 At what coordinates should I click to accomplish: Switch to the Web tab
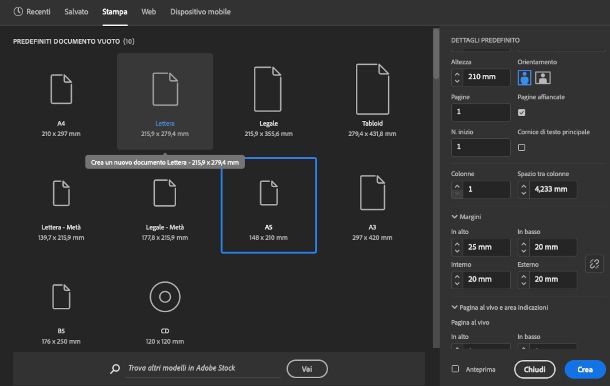[x=149, y=12]
